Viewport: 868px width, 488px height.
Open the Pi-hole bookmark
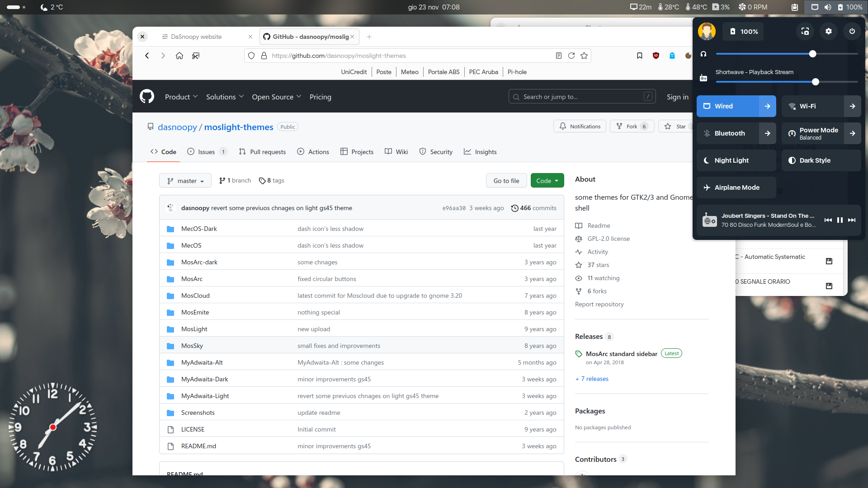tap(517, 72)
